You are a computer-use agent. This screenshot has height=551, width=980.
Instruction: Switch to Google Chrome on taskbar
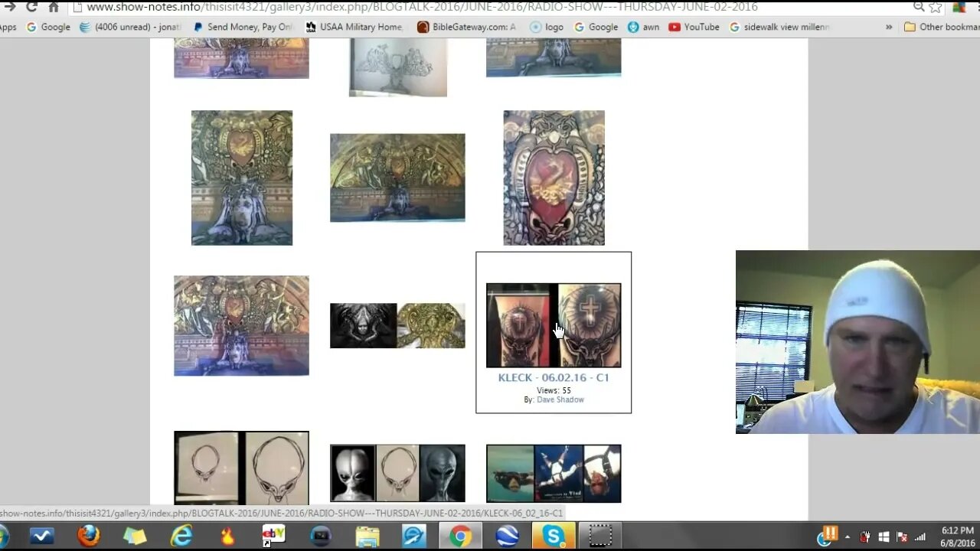[460, 536]
